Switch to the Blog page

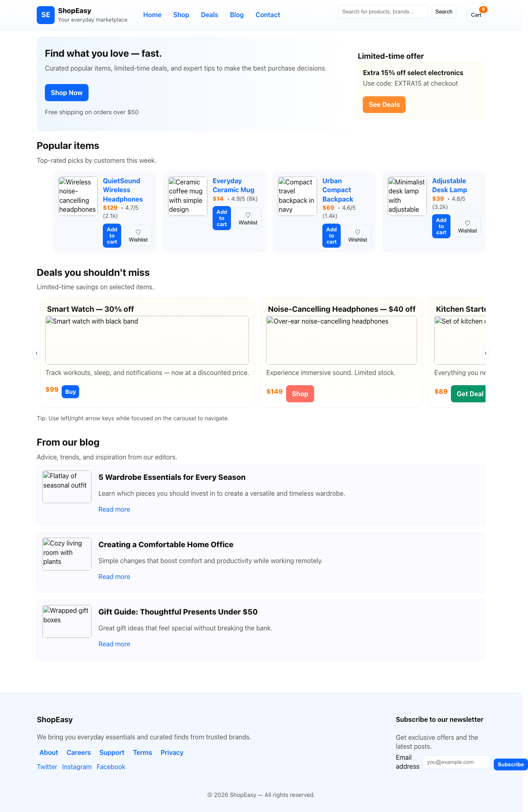[x=237, y=15]
